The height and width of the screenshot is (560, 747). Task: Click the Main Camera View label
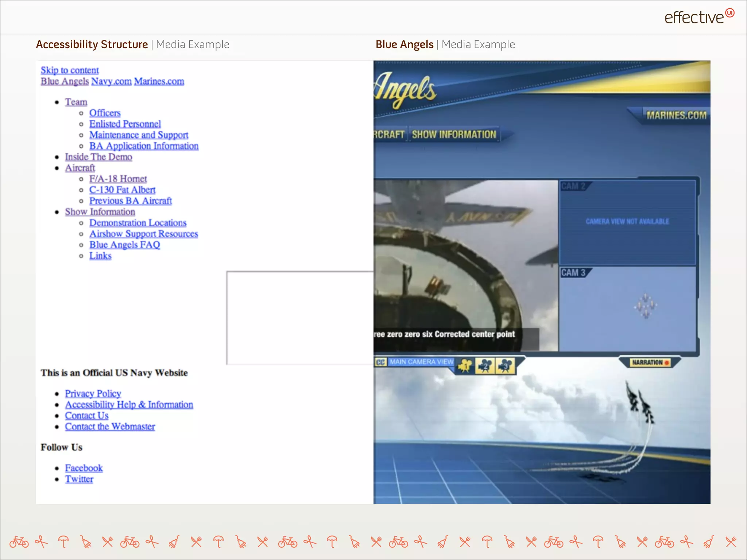pyautogui.click(x=421, y=362)
